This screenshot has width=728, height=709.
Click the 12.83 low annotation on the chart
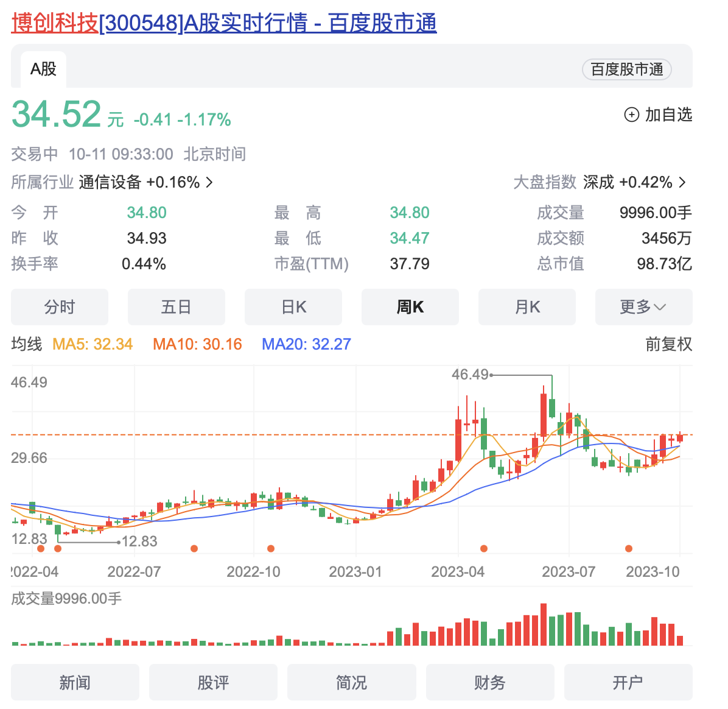click(139, 541)
